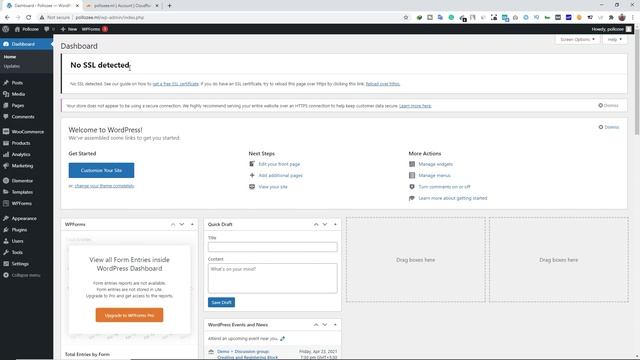Bookmark this page with the star icon

point(406,18)
